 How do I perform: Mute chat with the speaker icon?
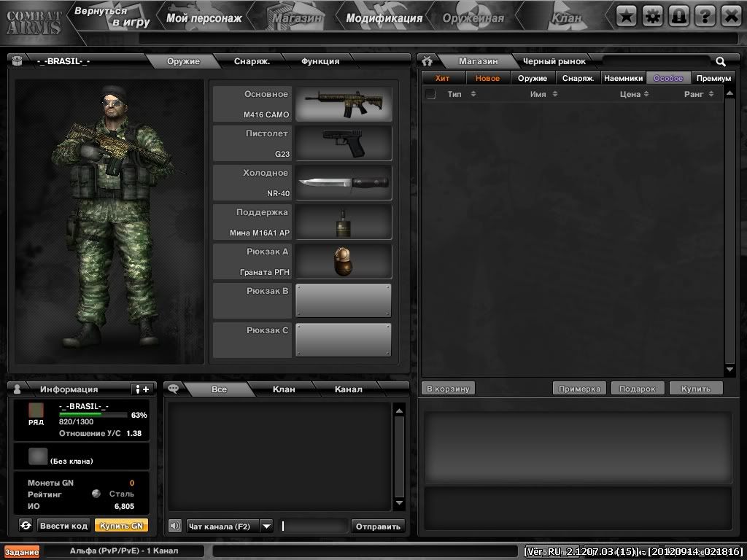pos(173,525)
